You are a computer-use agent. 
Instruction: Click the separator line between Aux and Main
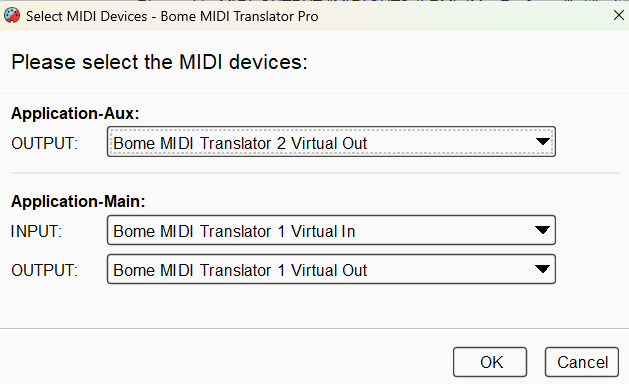point(314,173)
